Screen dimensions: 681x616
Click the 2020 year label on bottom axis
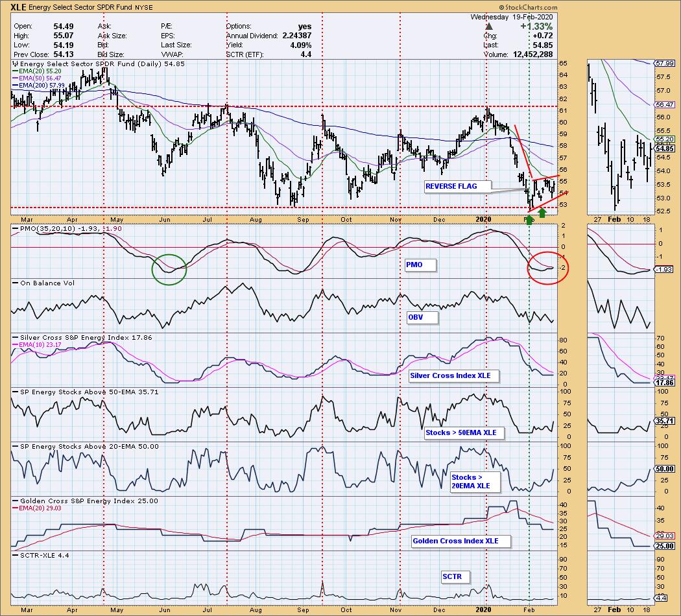point(483,610)
